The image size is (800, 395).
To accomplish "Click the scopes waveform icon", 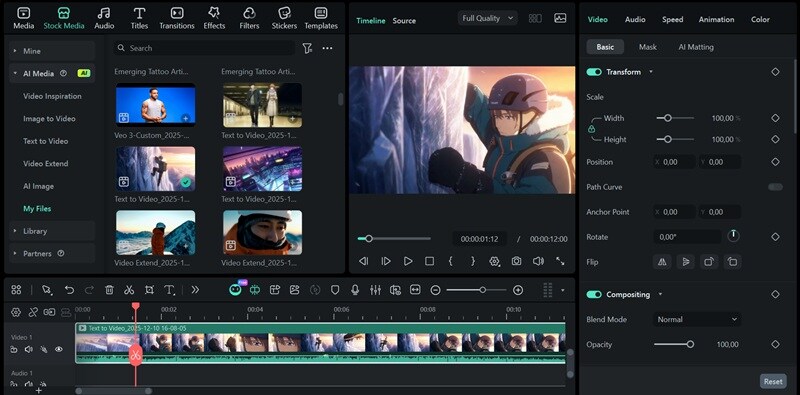I will 560,18.
